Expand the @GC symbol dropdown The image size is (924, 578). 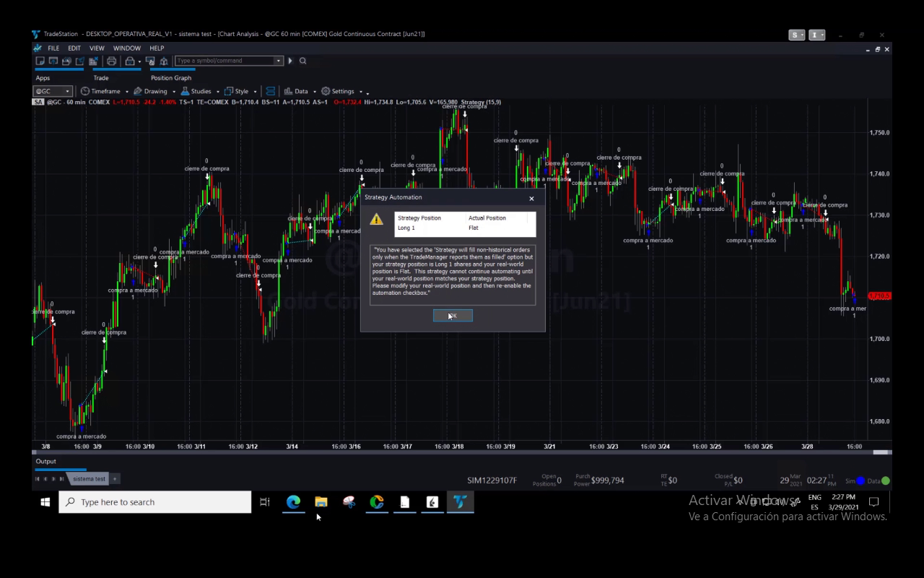click(x=67, y=92)
